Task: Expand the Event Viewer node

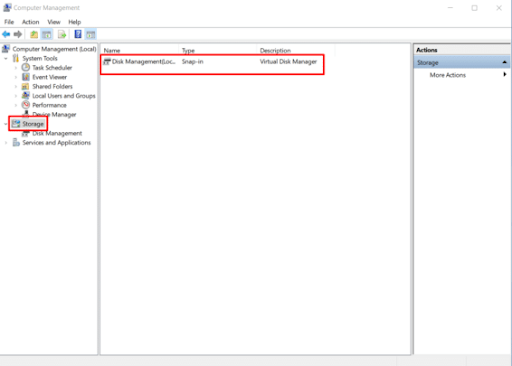Action: pyautogui.click(x=16, y=77)
